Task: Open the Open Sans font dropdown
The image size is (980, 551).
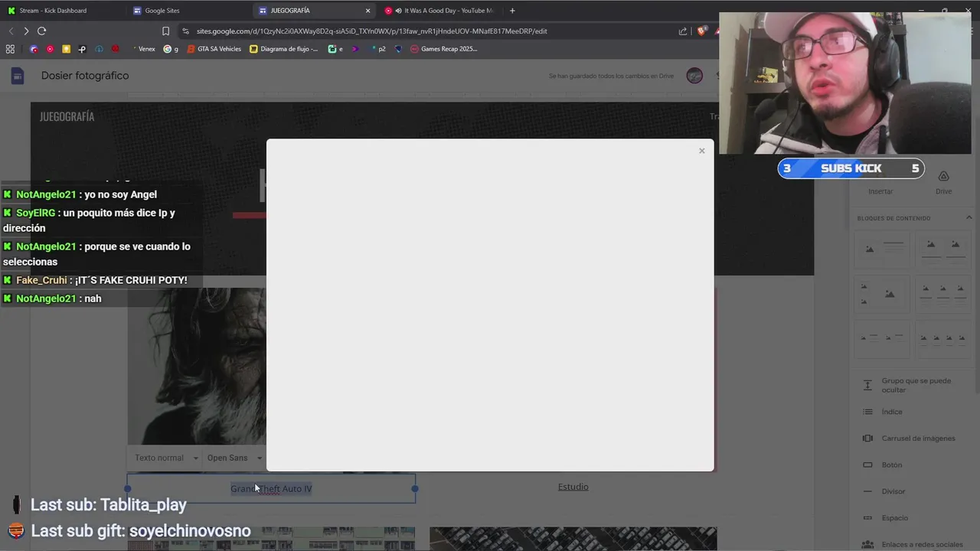Action: click(234, 458)
